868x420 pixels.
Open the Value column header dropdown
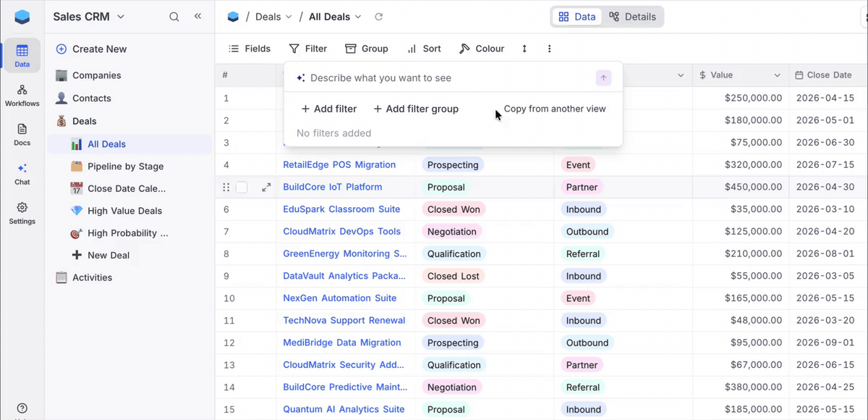[777, 75]
